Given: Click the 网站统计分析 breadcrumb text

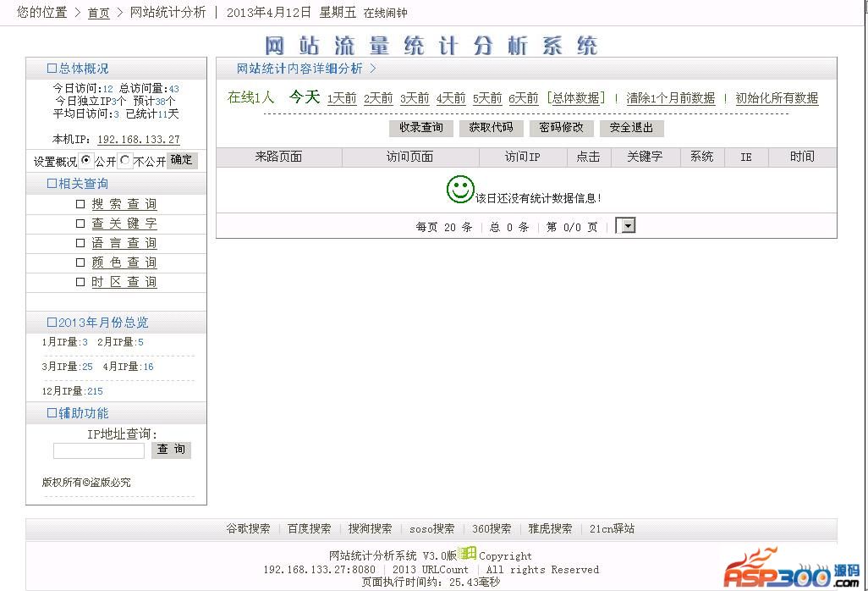Looking at the screenshot, I should point(168,12).
